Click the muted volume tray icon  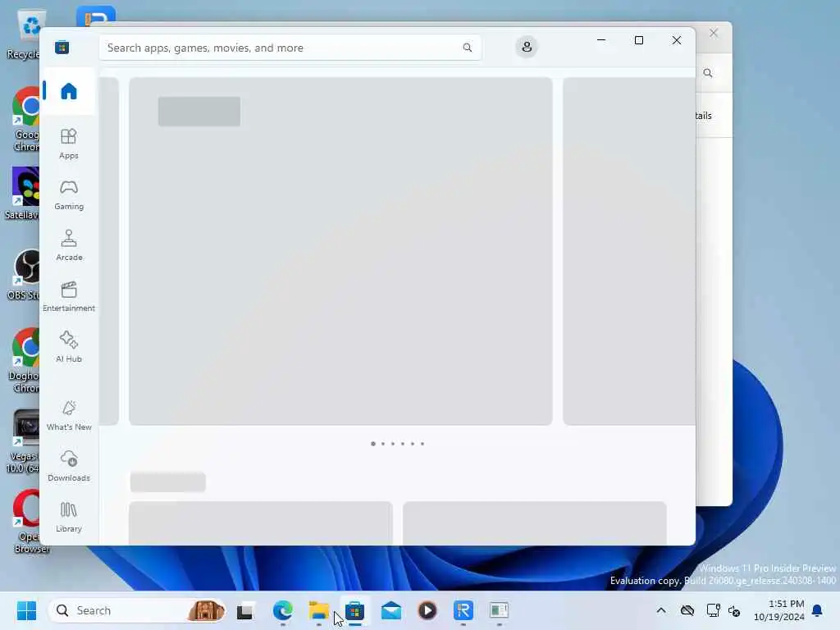(734, 610)
